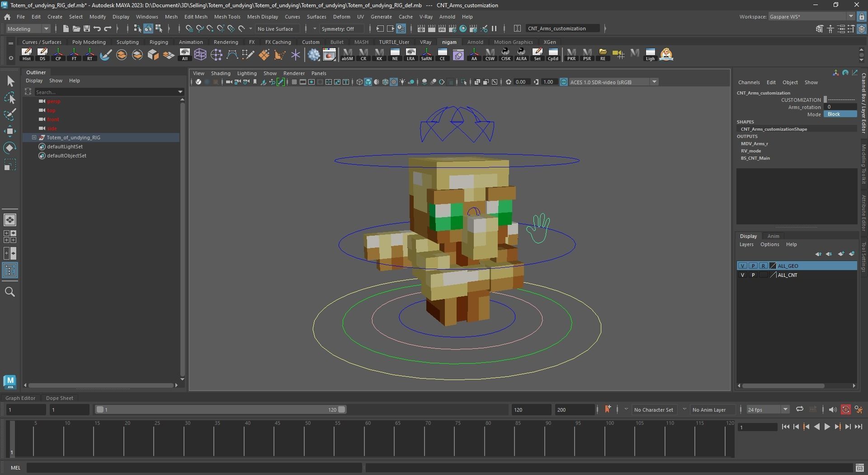Switch to the Arnold shelf tab
Image resolution: width=868 pixels, height=475 pixels.
click(475, 42)
